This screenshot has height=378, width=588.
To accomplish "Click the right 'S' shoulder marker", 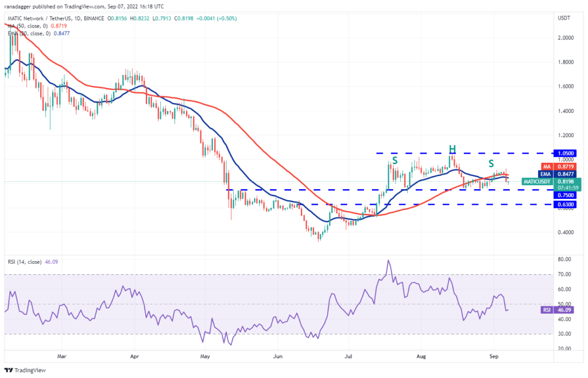I will 491,163.
